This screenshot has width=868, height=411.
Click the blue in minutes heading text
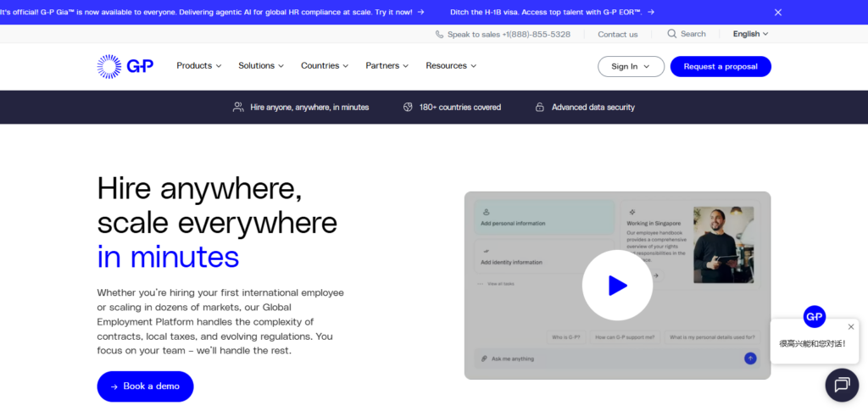(x=169, y=258)
